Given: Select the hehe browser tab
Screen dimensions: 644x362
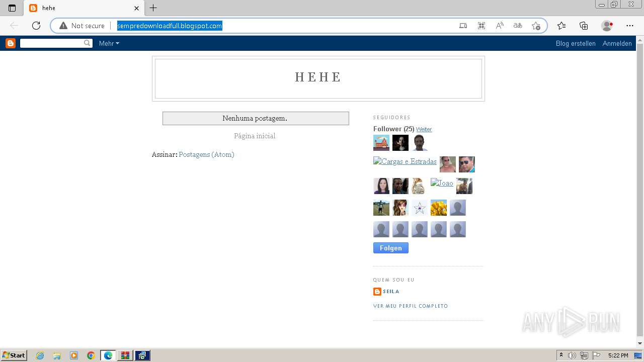Looking at the screenshot, I should pyautogui.click(x=84, y=8).
